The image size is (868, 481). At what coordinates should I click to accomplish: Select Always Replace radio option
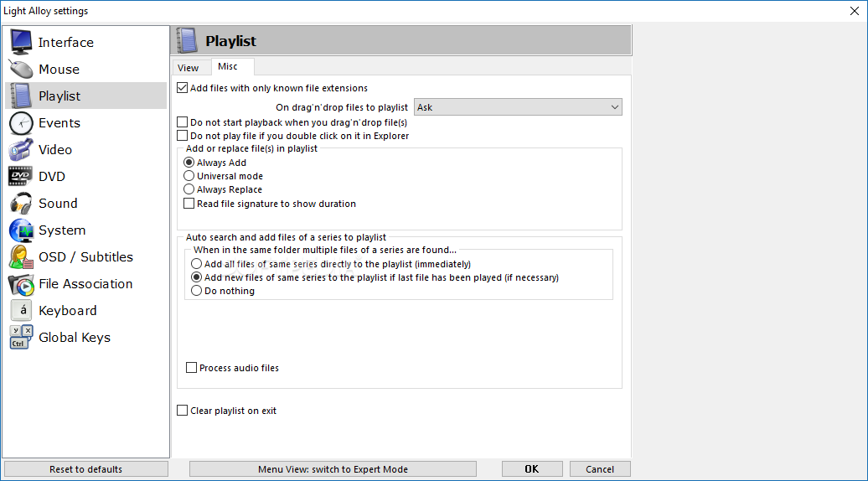189,189
